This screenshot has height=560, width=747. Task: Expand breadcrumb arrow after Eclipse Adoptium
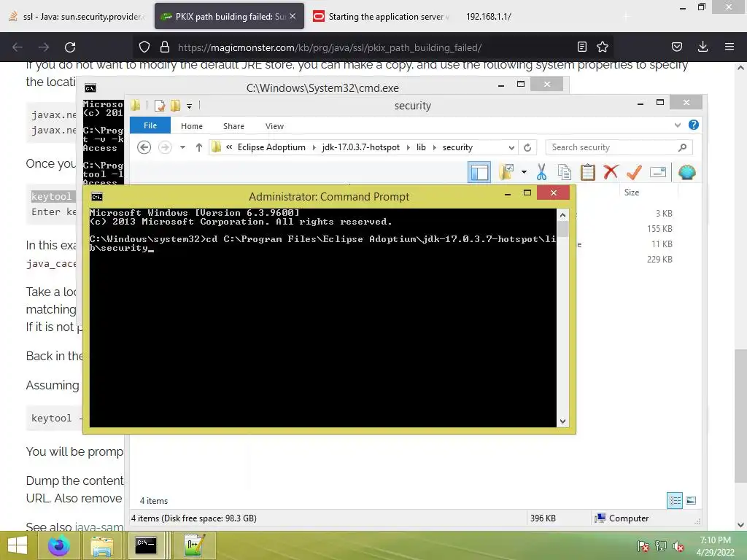pyautogui.click(x=314, y=147)
